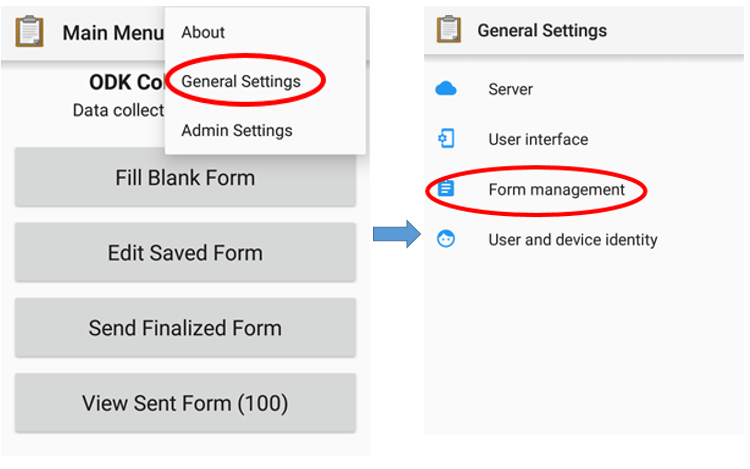Tap the Edit Saved Form button
Viewport: 750px width, 469px height.
185,252
